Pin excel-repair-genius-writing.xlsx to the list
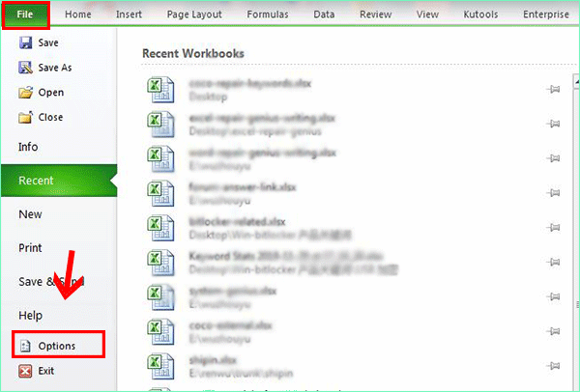Screen dimensions: 580x392 (554, 124)
